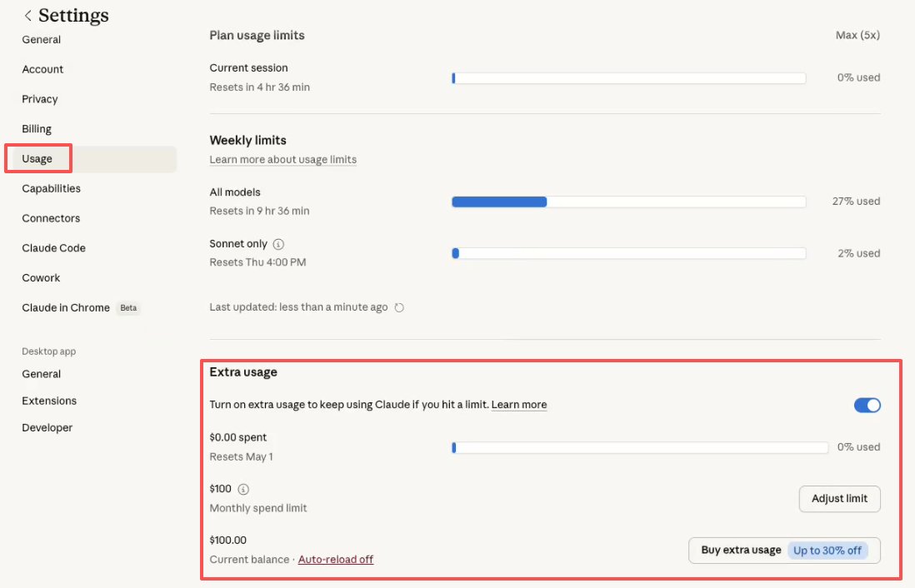Click the Sonnet only usage bar
This screenshot has height=588, width=915.
point(628,253)
